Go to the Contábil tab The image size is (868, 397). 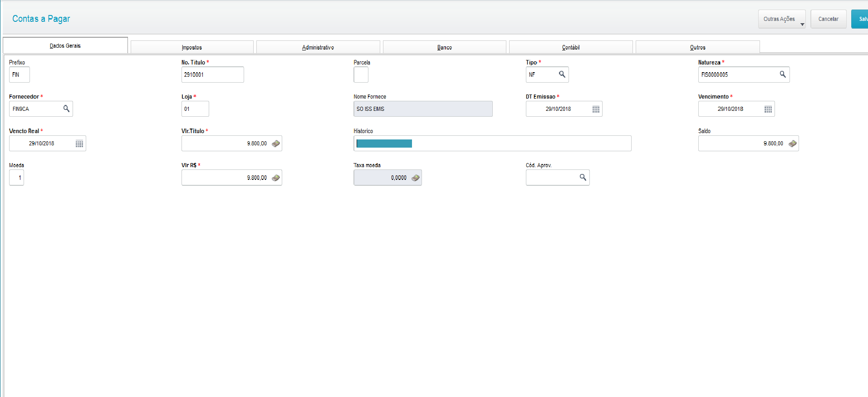point(571,47)
